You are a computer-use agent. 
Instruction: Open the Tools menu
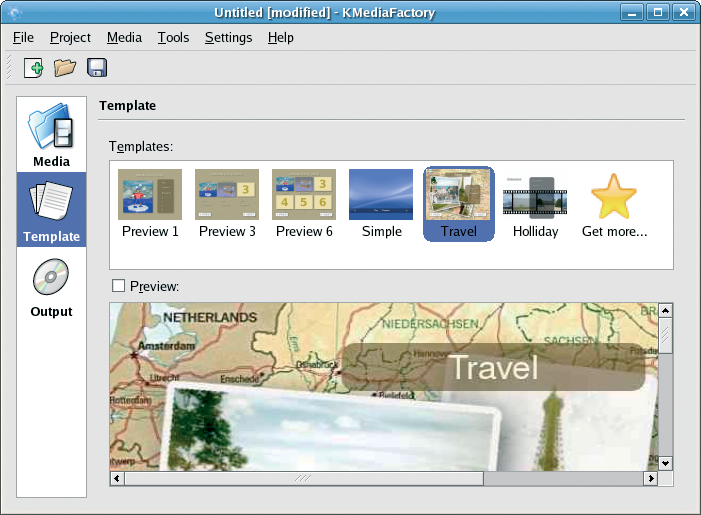tap(173, 38)
